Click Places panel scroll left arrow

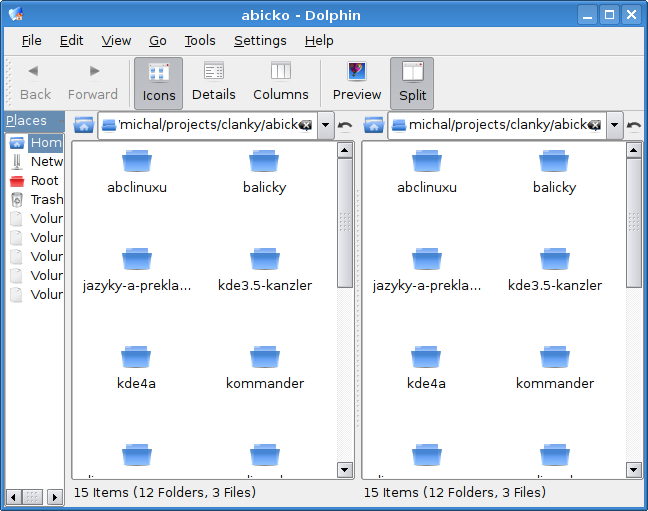click(14, 497)
